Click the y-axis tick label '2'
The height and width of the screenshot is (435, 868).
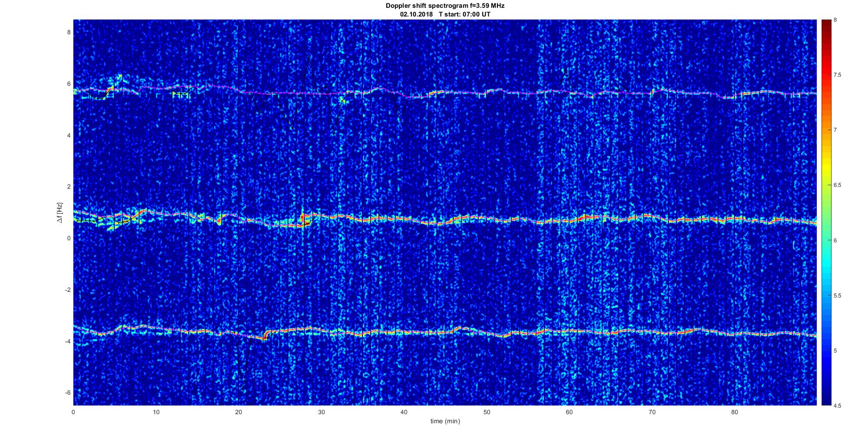68,186
